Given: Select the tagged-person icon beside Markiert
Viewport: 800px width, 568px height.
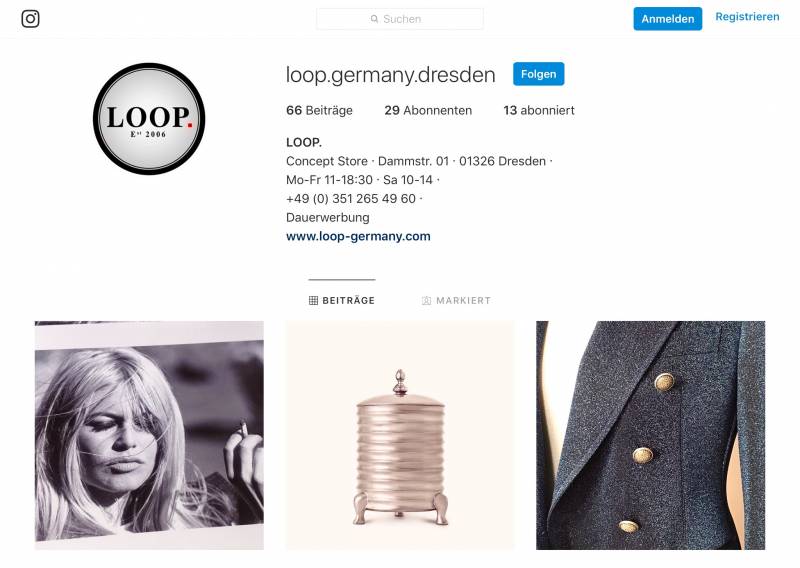Looking at the screenshot, I should 427,301.
